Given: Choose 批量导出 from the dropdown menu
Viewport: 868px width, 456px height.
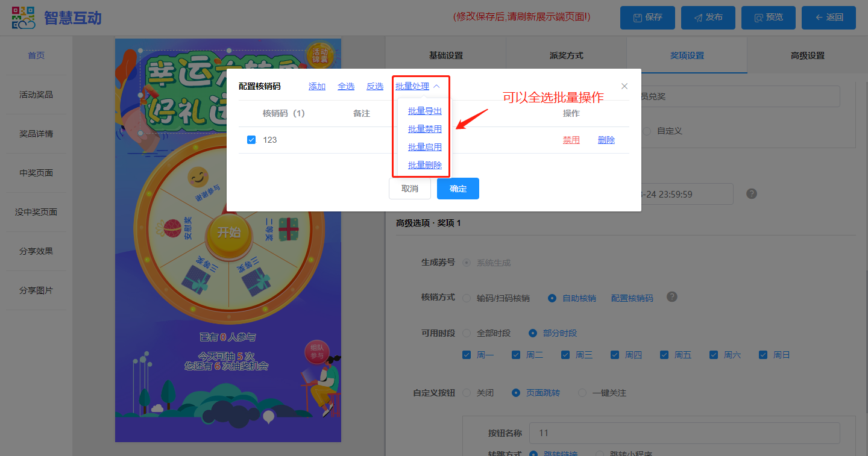Looking at the screenshot, I should pos(424,111).
